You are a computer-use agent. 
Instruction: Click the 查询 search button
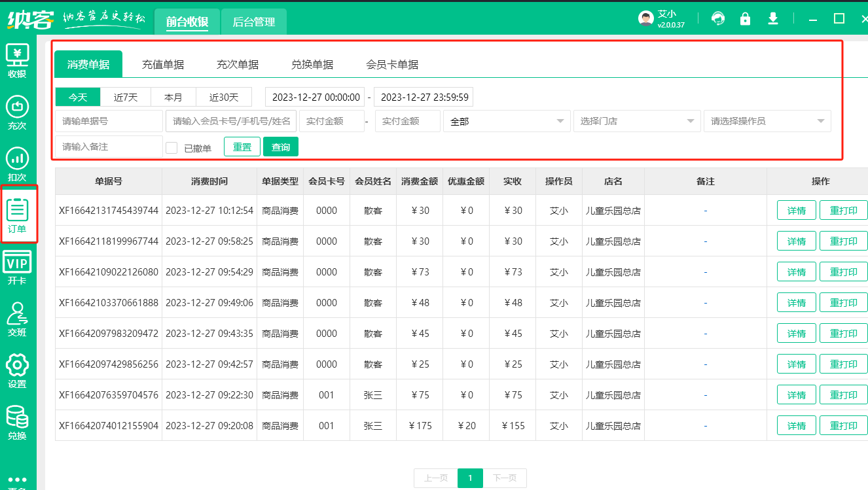(281, 147)
